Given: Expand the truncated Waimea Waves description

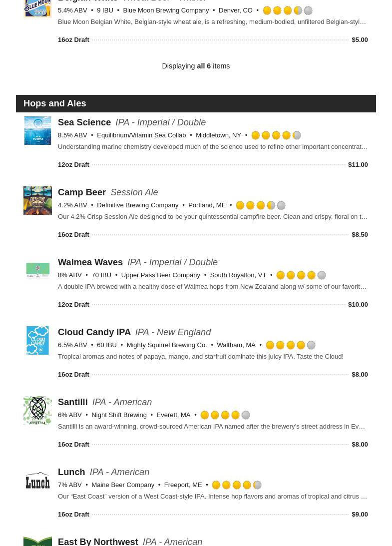Looking at the screenshot, I should point(212,287).
